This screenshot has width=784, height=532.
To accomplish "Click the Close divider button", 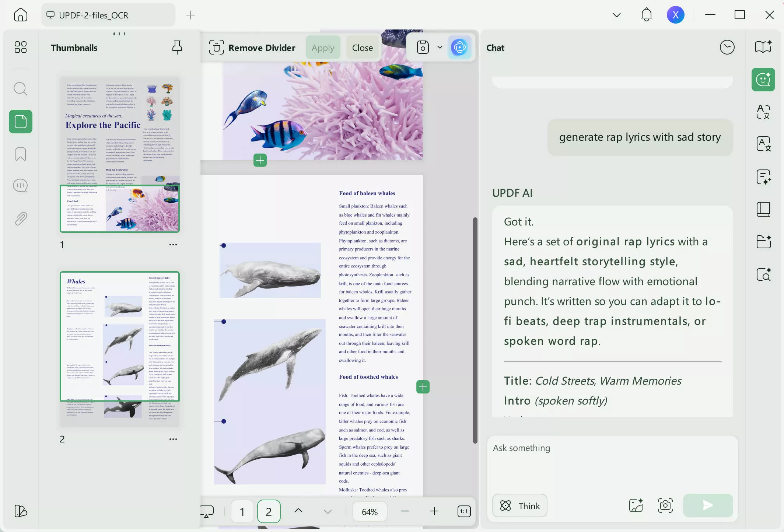I will pyautogui.click(x=362, y=48).
